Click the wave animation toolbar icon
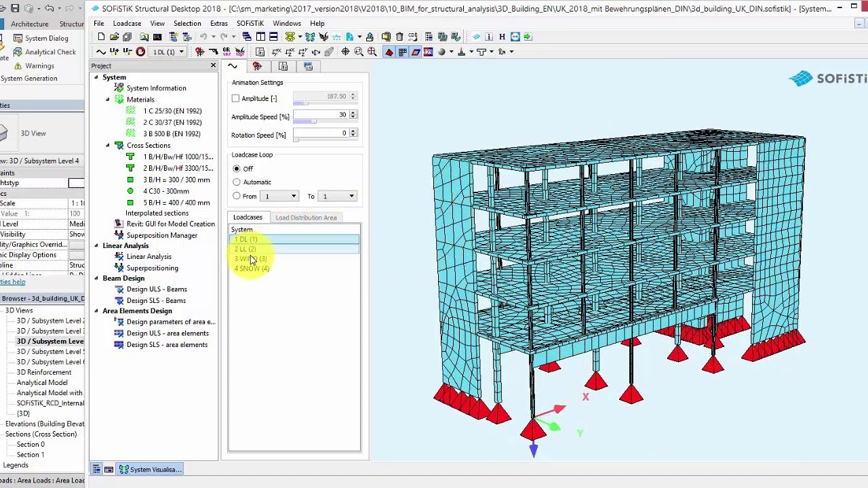868x488 pixels. [101, 52]
